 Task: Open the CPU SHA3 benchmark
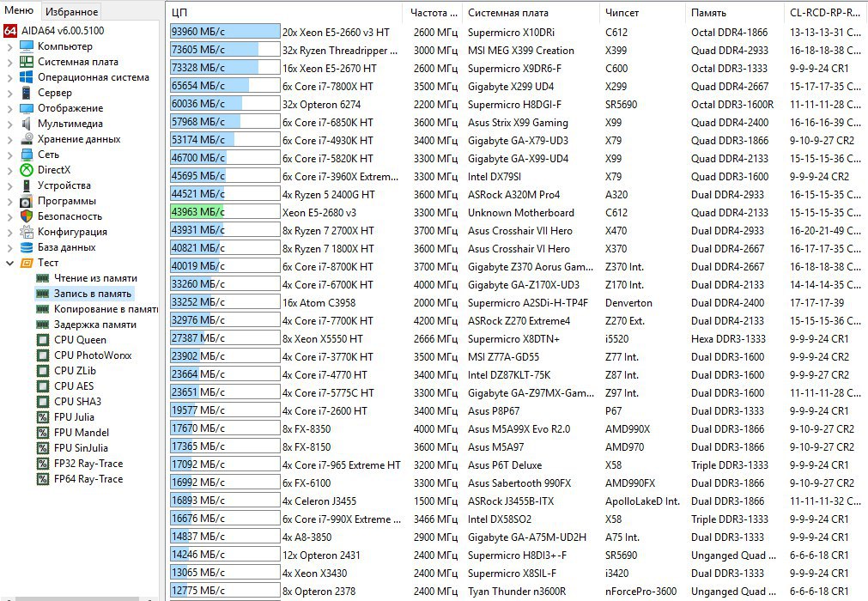[x=77, y=402]
